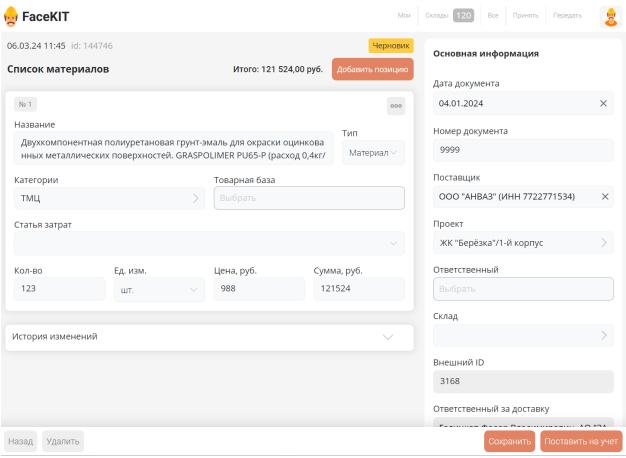Open the Склады tab with 120 badge
Image resolution: width=626 pixels, height=458 pixels.
tap(449, 16)
